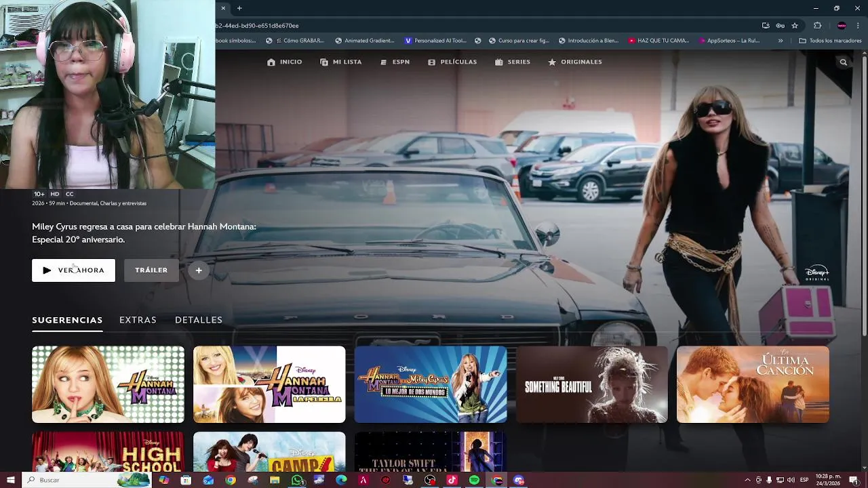Image resolution: width=868 pixels, height=488 pixels.
Task: Open Microsoft Edge from the taskbar
Action: 341,480
